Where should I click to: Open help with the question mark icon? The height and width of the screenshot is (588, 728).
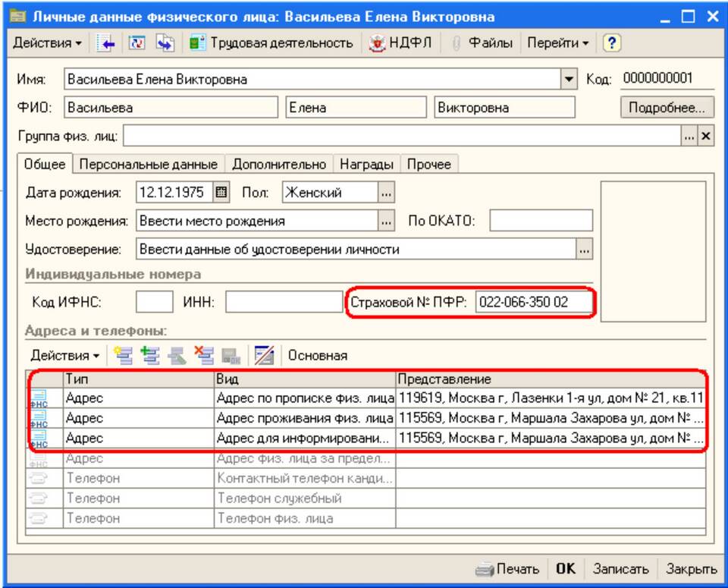point(611,43)
